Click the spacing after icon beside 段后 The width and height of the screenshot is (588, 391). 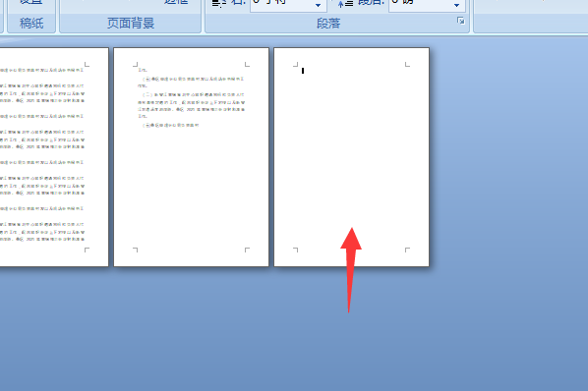345,3
